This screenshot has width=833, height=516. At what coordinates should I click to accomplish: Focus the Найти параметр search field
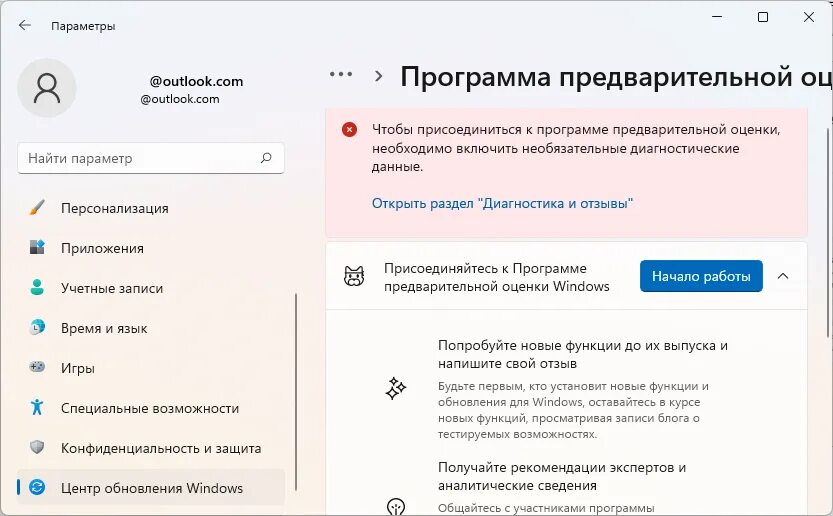pyautogui.click(x=151, y=158)
